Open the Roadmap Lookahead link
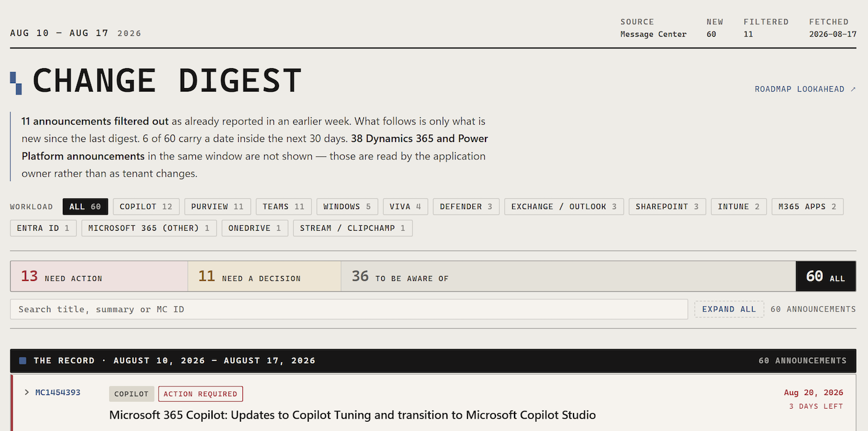Viewport: 868px width, 431px height. click(805, 89)
